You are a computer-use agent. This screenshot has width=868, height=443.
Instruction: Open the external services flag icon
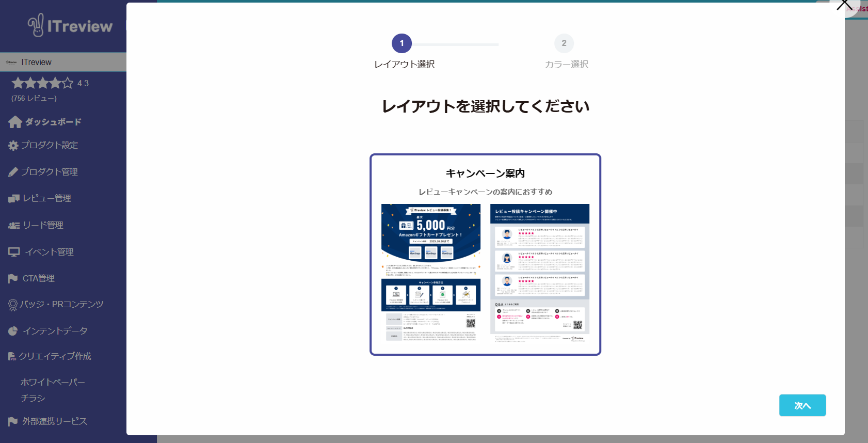tap(13, 422)
